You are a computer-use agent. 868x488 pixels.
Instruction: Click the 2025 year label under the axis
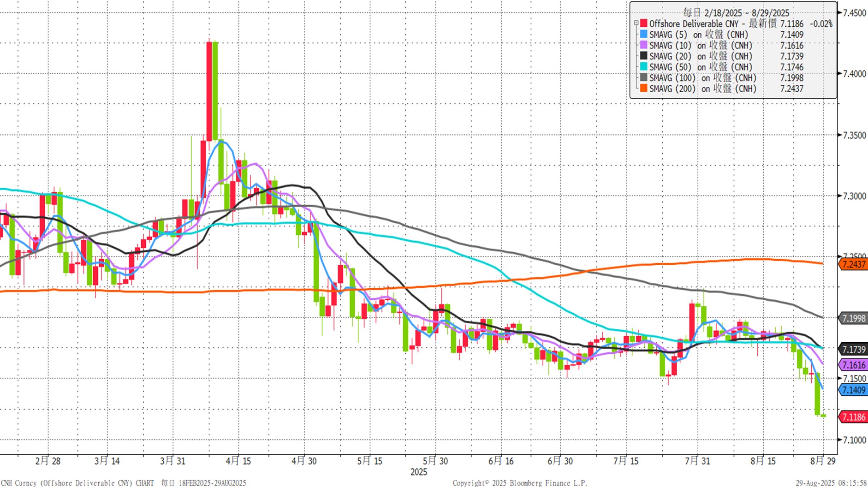(419, 472)
